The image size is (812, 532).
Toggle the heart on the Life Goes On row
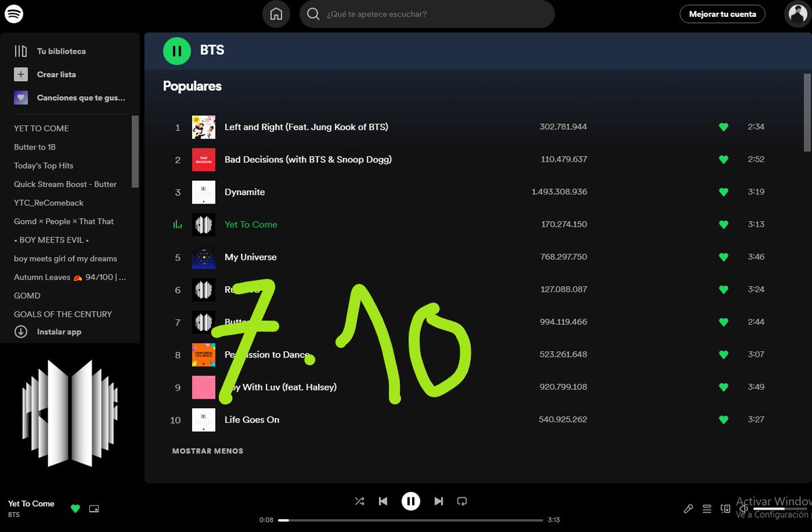[723, 420]
